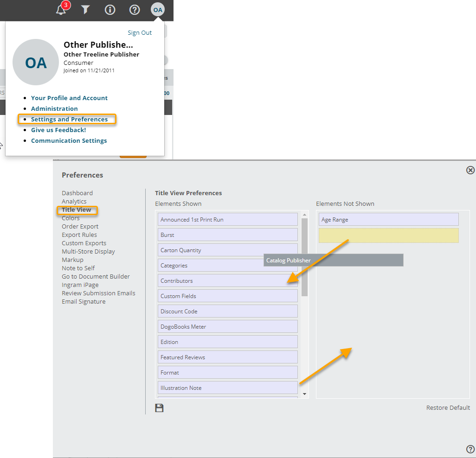Screen dimensions: 476x458
Task: Select Analytics preferences section
Action: pyautogui.click(x=74, y=201)
